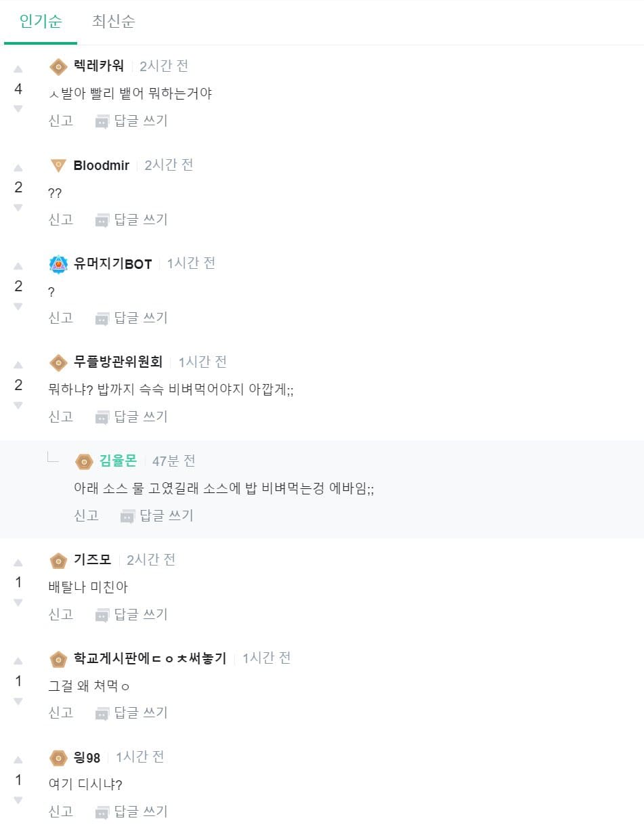Upvote Bloodmir's comment
644x829 pixels.
click(18, 168)
